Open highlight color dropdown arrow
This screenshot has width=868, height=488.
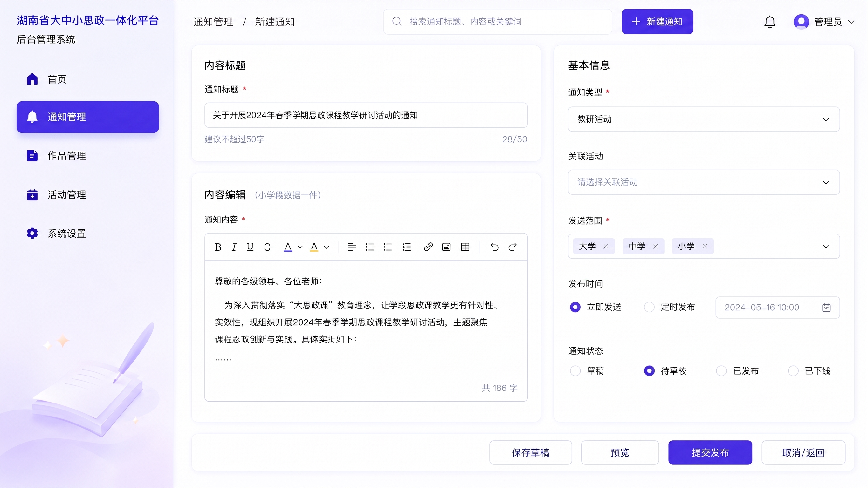[327, 247]
